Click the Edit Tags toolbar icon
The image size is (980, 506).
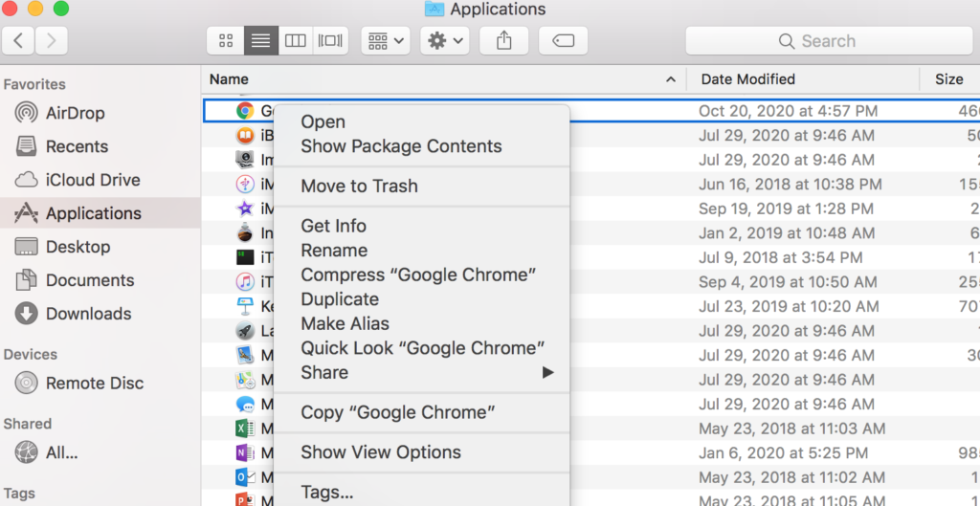click(563, 41)
